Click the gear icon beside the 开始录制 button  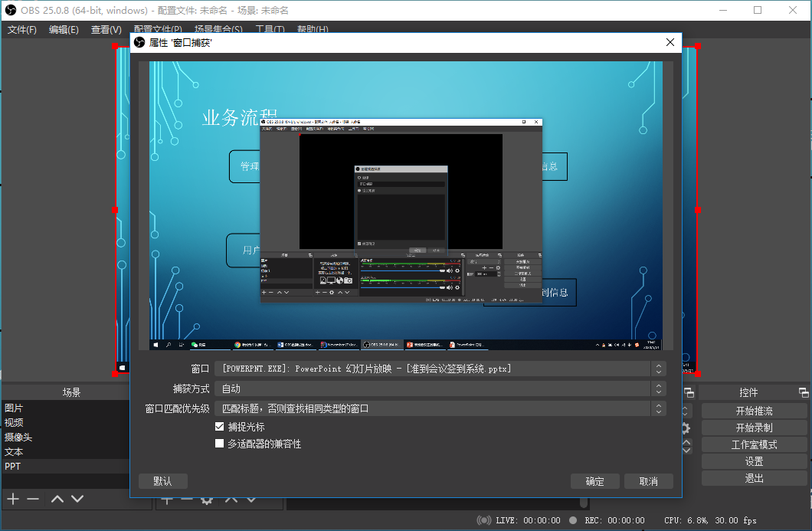tap(686, 428)
